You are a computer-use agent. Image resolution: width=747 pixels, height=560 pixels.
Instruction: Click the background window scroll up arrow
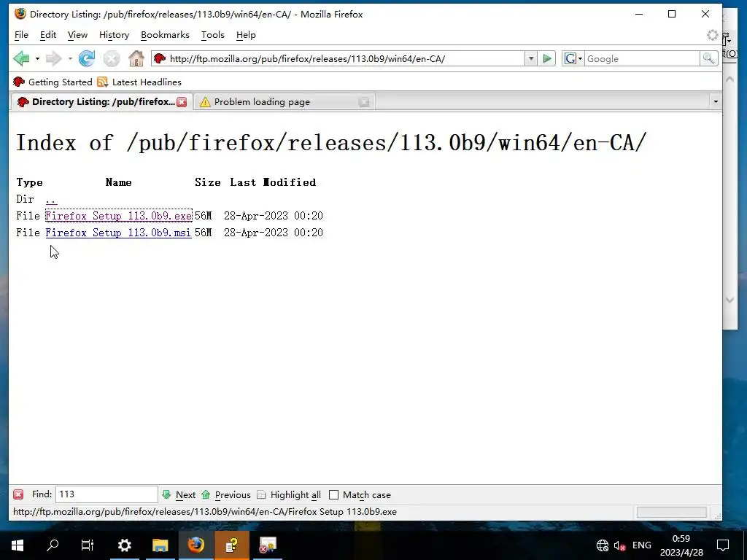point(729,79)
